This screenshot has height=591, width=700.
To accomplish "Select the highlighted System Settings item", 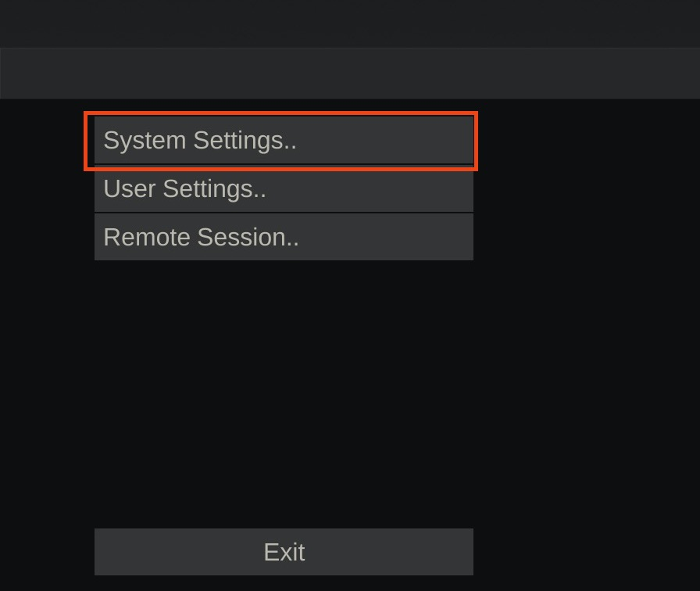I will click(x=284, y=140).
